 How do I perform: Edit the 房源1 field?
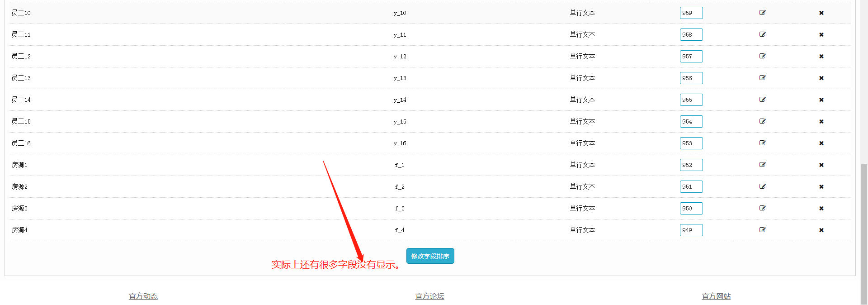click(762, 165)
